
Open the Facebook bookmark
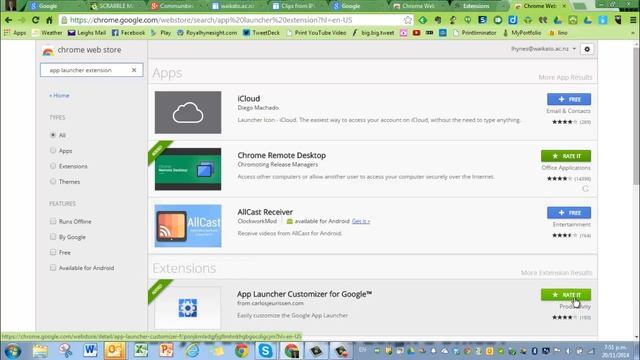(x=129, y=33)
